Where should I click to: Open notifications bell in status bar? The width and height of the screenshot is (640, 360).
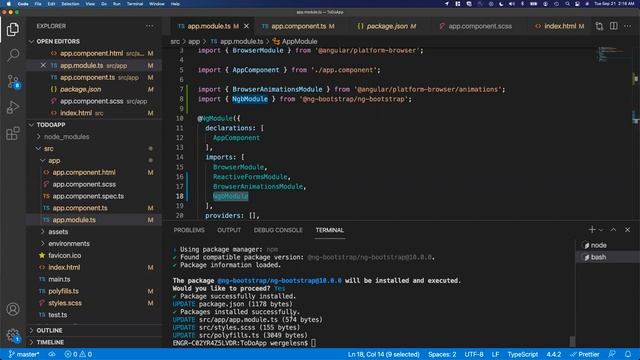pyautogui.click(x=628, y=354)
